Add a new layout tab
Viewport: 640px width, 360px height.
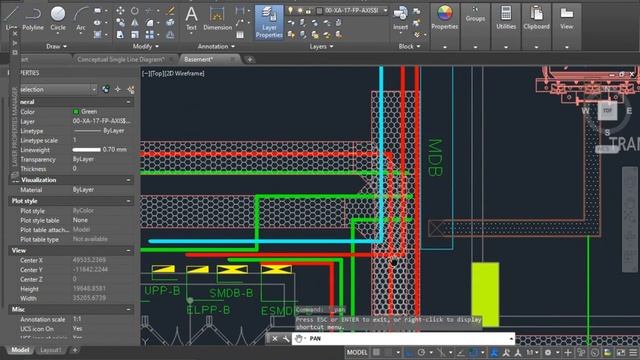[x=75, y=350]
